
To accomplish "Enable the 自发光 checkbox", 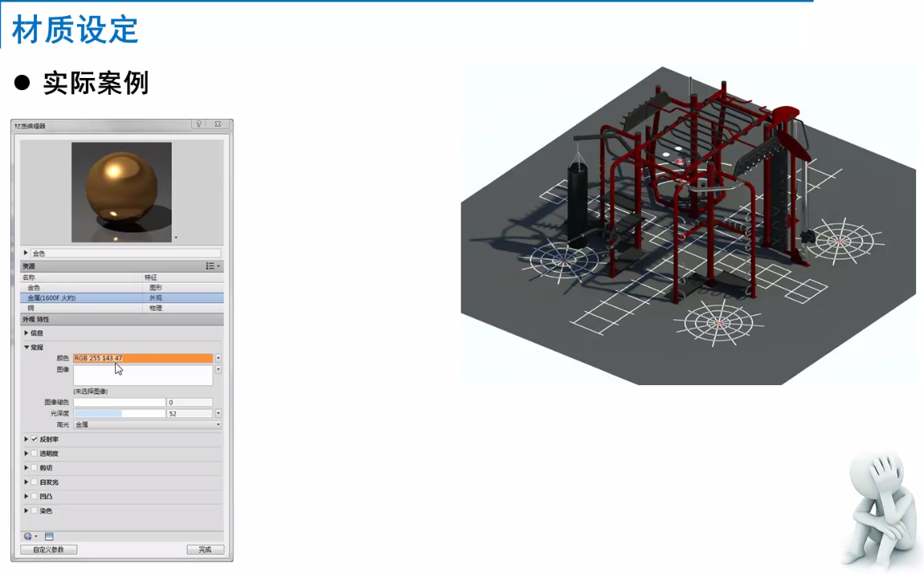I will coord(35,482).
